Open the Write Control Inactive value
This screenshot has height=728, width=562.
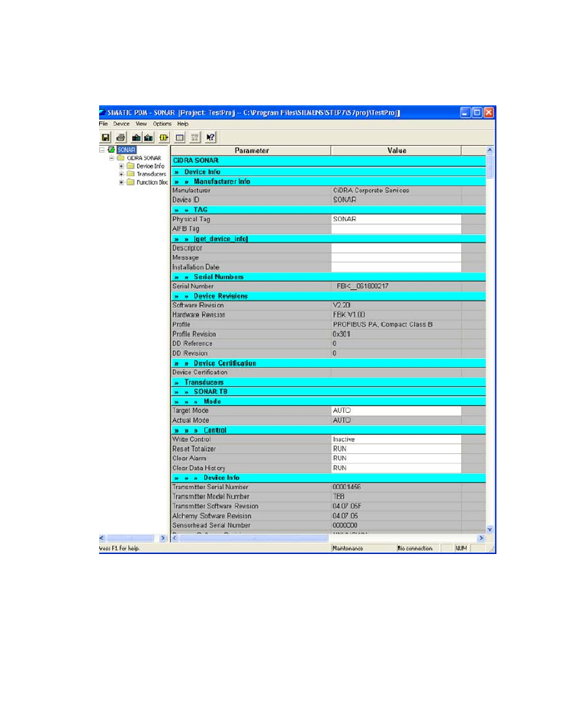coord(397,440)
